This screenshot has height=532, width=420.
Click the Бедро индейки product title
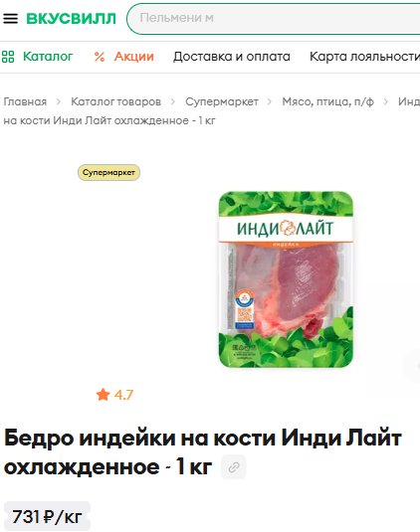(x=203, y=452)
